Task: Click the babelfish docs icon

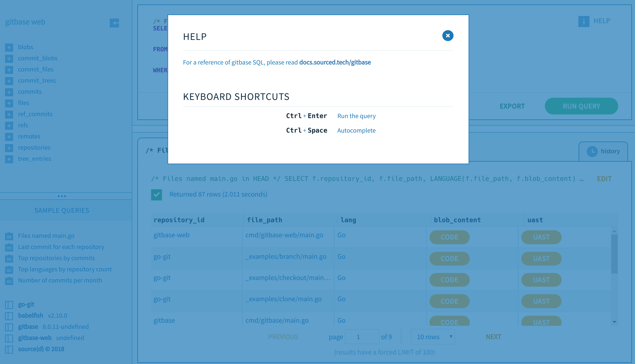Action: 9,316
